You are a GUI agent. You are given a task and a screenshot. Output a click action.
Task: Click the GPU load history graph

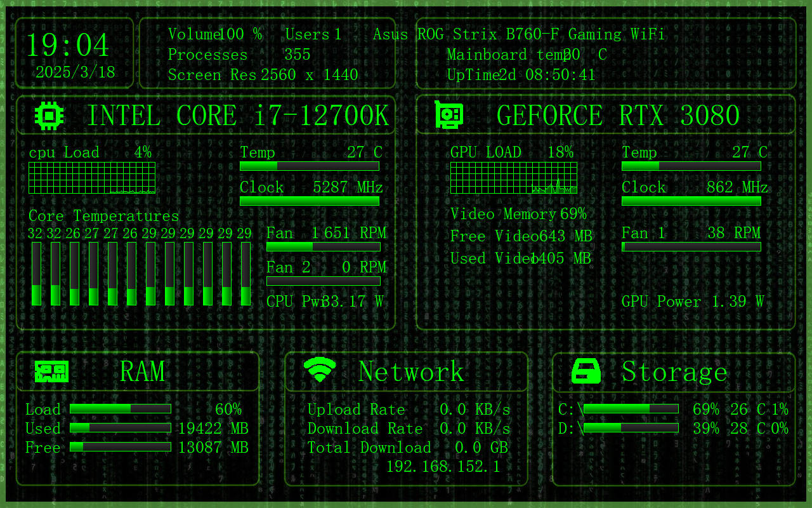(514, 178)
